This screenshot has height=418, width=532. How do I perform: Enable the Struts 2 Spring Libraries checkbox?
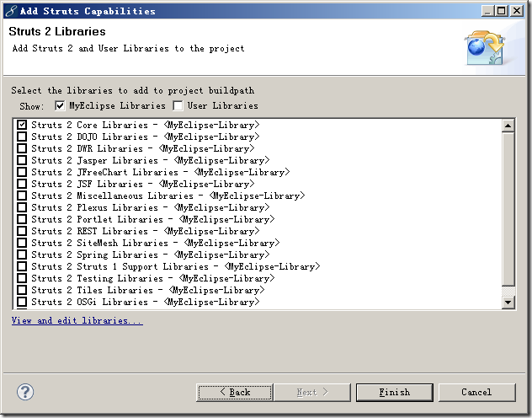point(22,255)
